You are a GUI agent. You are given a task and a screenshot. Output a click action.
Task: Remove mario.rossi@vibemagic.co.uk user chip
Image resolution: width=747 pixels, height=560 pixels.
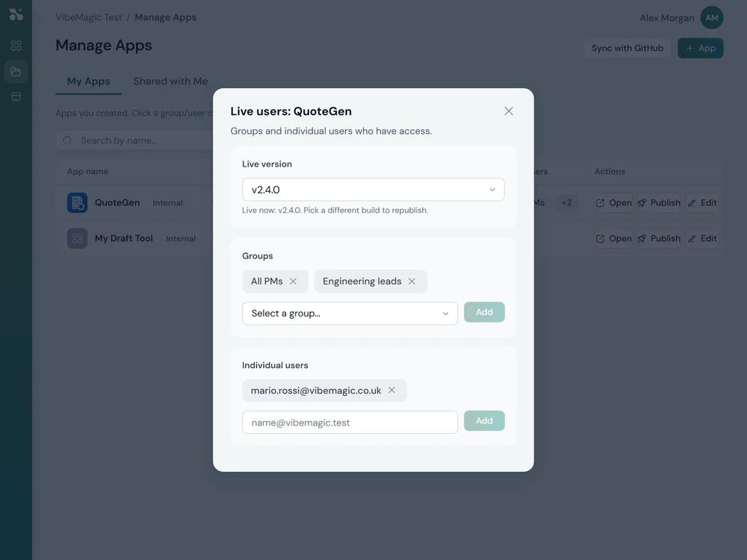pos(391,390)
